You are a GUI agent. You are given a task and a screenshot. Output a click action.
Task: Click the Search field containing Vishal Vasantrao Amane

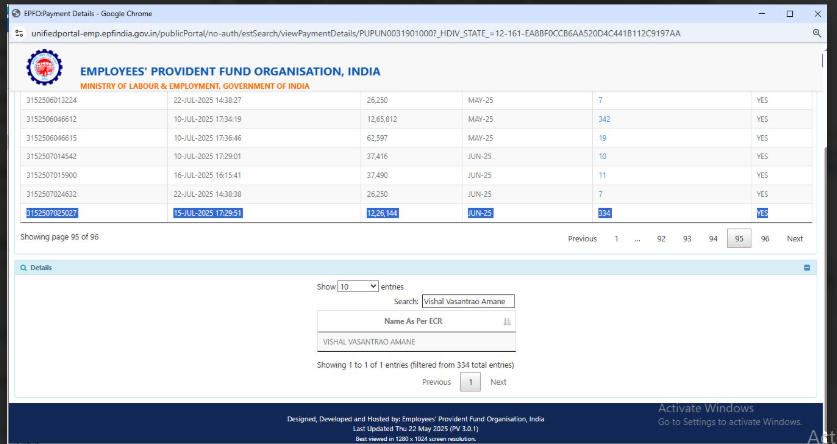[x=467, y=301]
